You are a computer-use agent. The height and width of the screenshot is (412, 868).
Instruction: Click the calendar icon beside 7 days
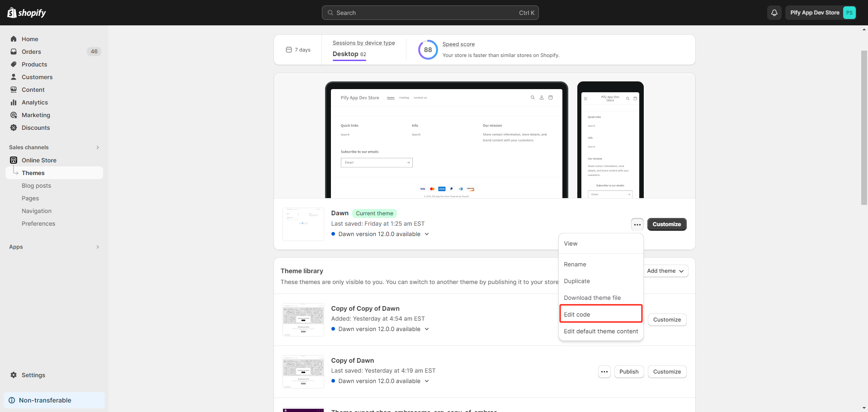tap(289, 50)
